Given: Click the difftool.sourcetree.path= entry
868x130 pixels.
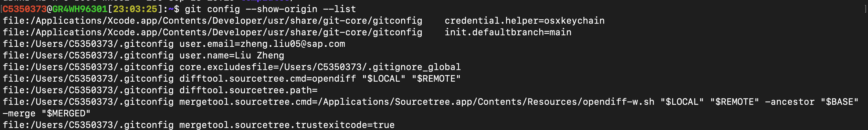Looking at the screenshot, I should pyautogui.click(x=248, y=90).
